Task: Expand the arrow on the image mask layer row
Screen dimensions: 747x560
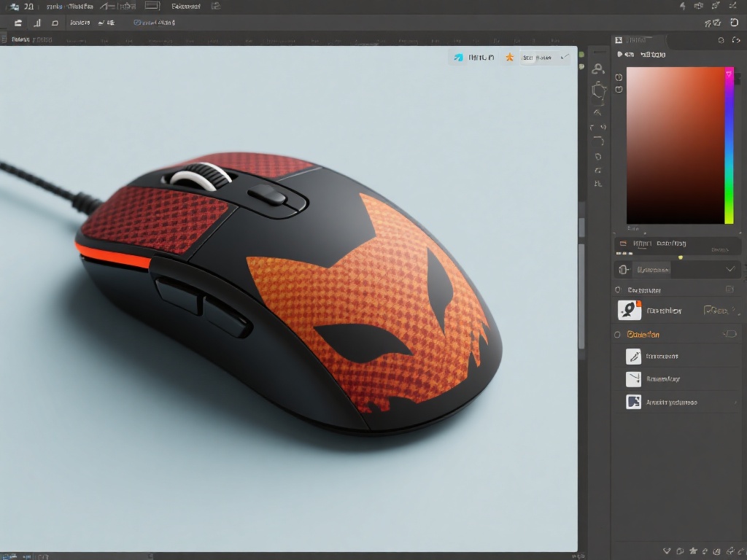Action: pyautogui.click(x=735, y=402)
